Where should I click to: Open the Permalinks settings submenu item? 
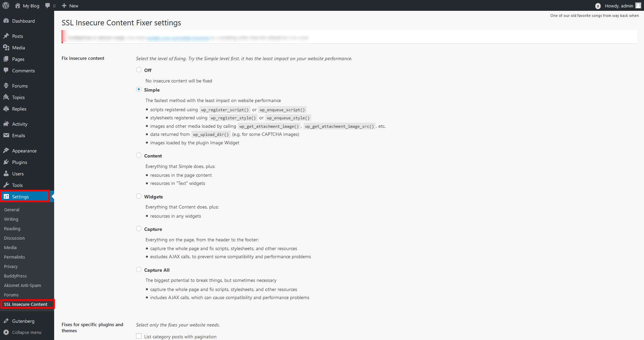click(x=15, y=257)
